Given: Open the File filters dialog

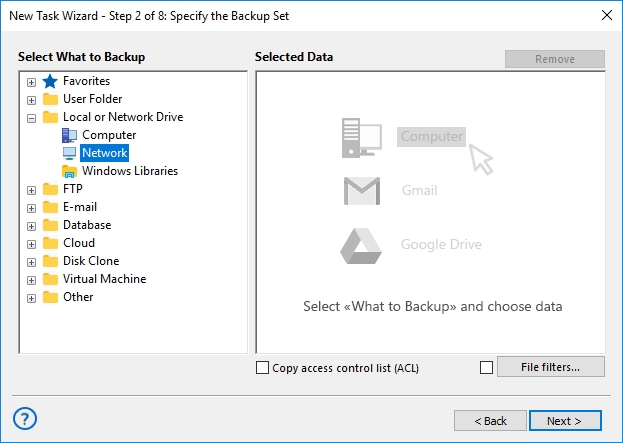Looking at the screenshot, I should 550,367.
